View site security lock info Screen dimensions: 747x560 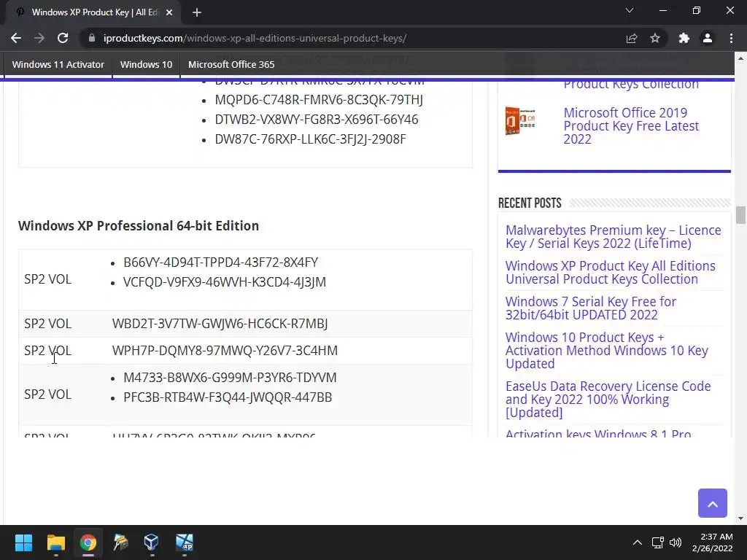91,38
